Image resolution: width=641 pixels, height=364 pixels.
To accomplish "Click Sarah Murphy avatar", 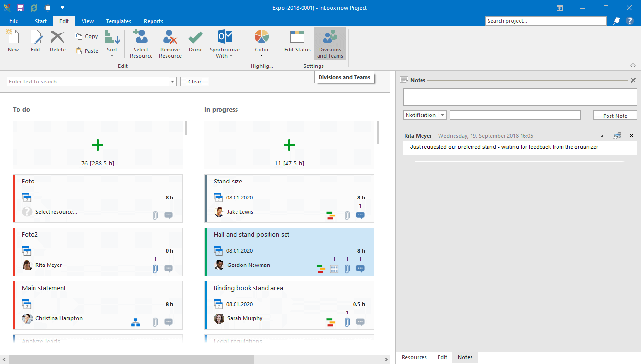I will point(219,318).
